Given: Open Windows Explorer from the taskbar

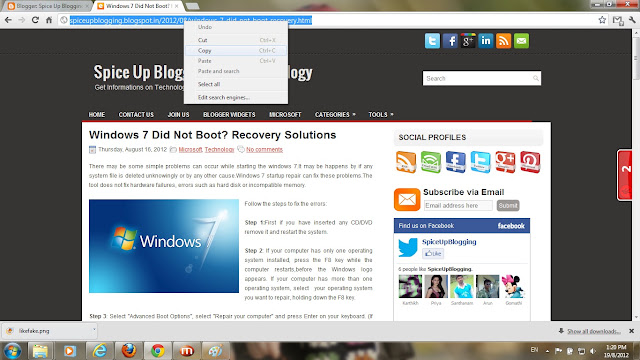Looking at the screenshot, I should click(40, 351).
